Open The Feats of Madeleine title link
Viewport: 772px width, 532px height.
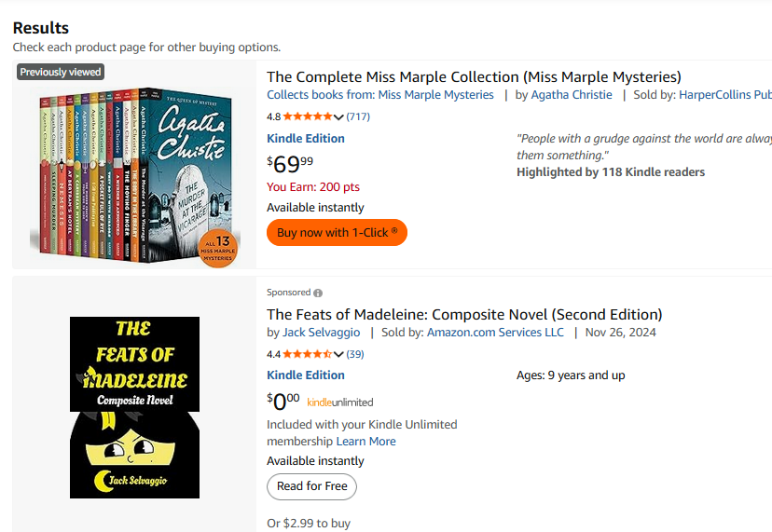click(464, 314)
